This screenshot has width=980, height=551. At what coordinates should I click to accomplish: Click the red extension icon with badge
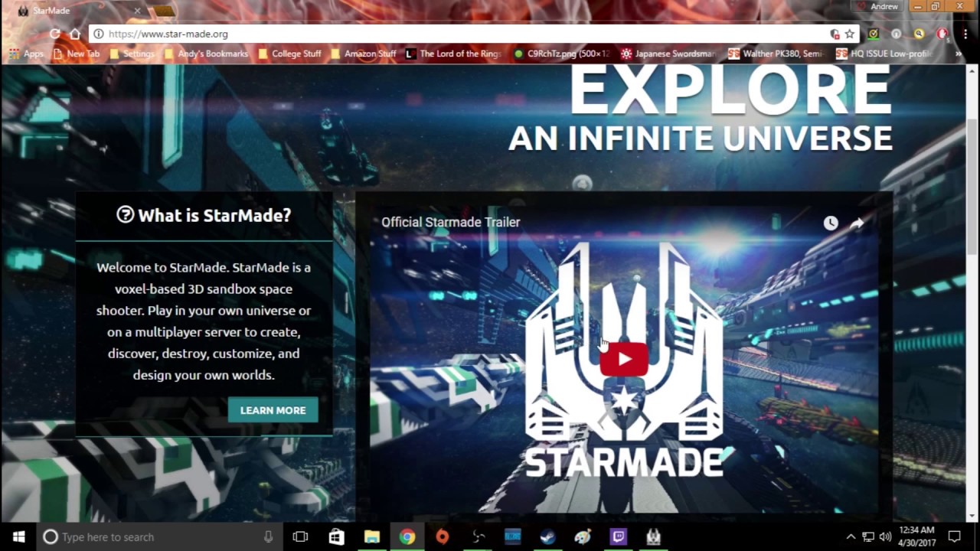point(942,34)
